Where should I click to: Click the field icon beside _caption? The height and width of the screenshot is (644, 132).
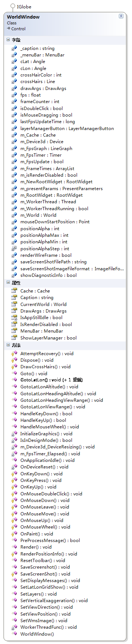tap(14, 48)
